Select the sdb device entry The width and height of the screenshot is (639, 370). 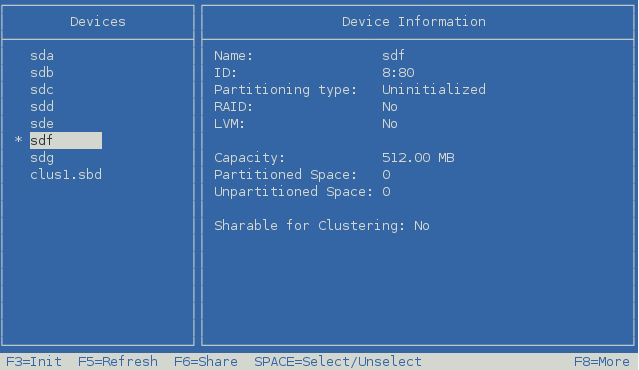point(42,73)
